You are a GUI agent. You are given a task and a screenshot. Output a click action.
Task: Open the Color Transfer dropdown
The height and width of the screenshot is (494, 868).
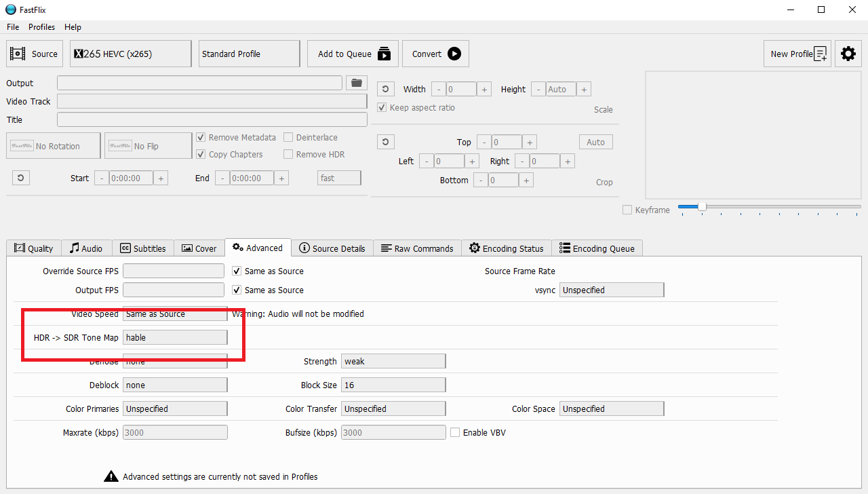coord(393,408)
